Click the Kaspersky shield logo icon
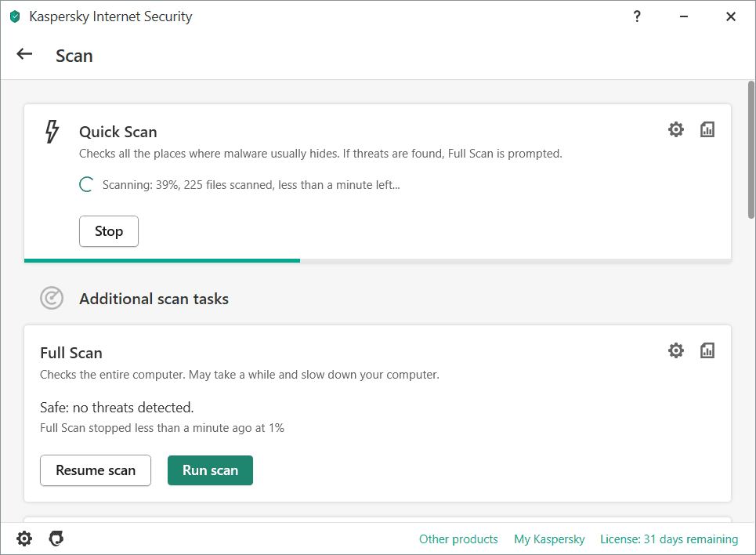Screen dimensions: 756x555 click(x=15, y=17)
